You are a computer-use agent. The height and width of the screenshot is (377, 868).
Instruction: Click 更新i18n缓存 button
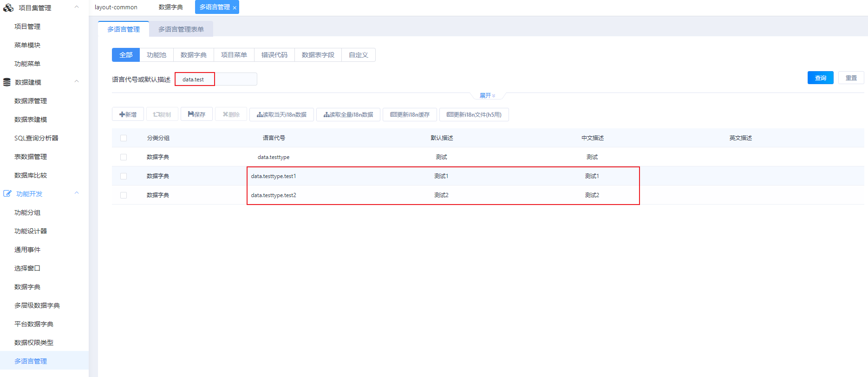pyautogui.click(x=410, y=114)
